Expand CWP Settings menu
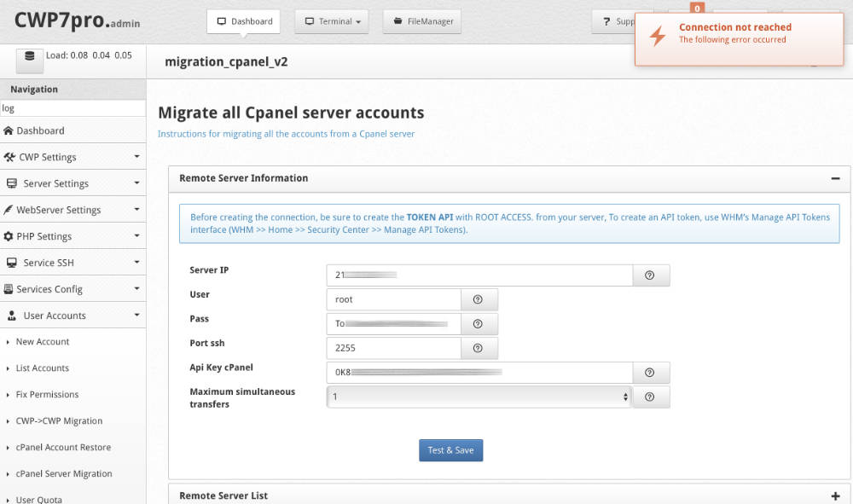 tap(73, 157)
